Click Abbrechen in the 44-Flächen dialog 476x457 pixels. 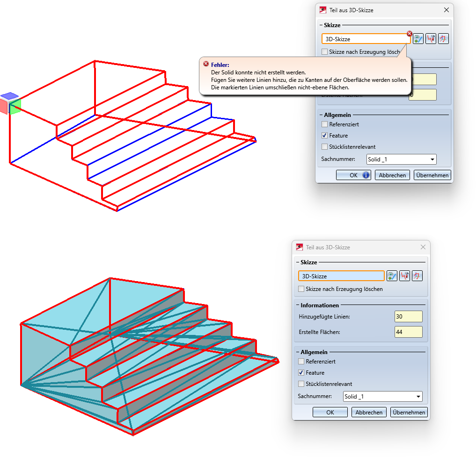pyautogui.click(x=369, y=413)
